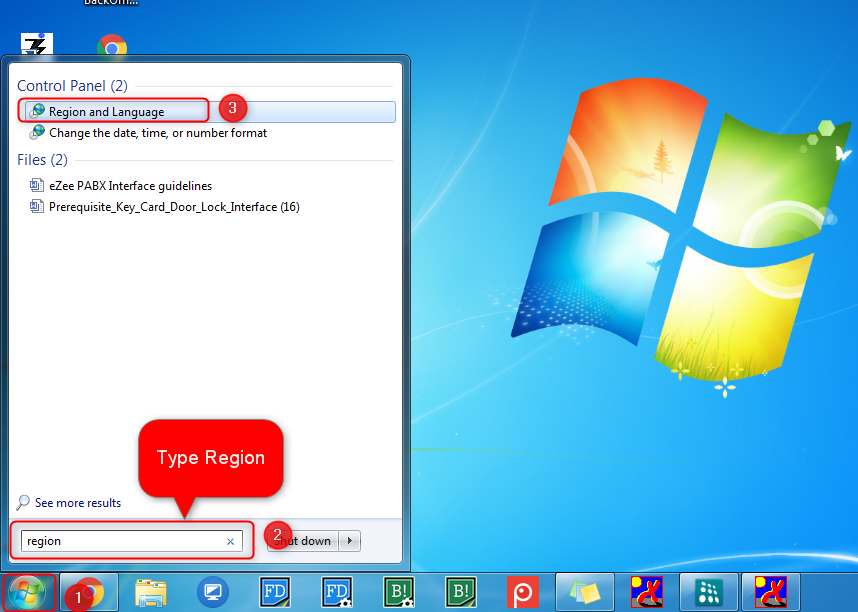
Task: Open the red P taskbar application
Action: (x=523, y=592)
